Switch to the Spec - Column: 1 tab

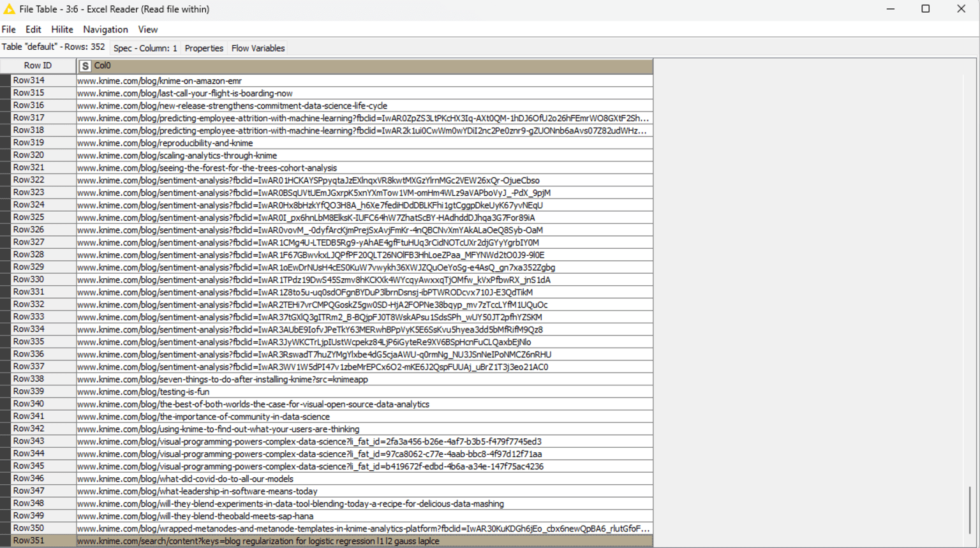(145, 48)
